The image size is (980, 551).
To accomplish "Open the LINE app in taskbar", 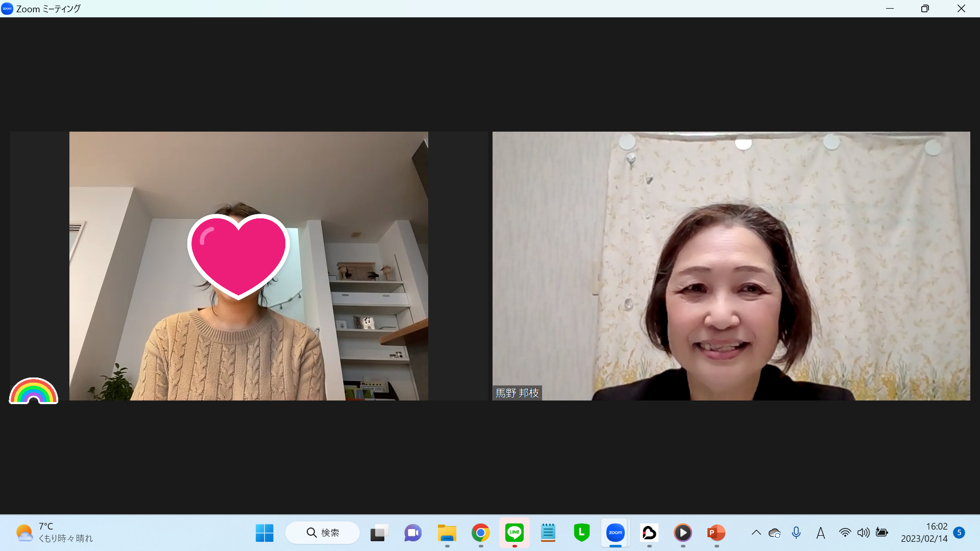I will pos(514,533).
